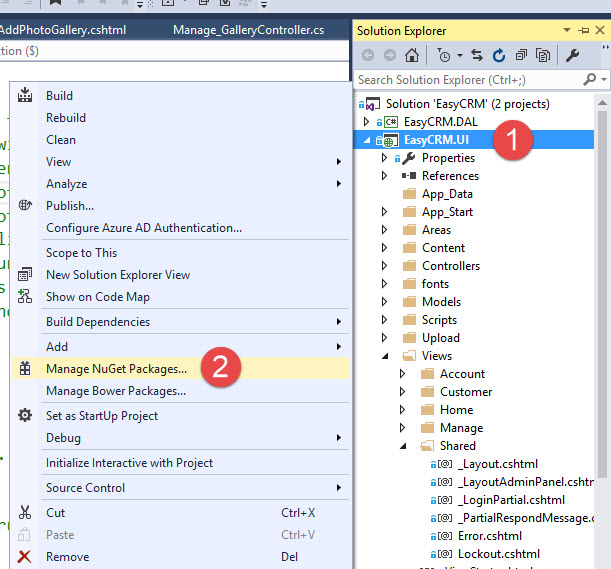Click the Cut scissors icon
The image size is (611, 569).
click(x=25, y=512)
